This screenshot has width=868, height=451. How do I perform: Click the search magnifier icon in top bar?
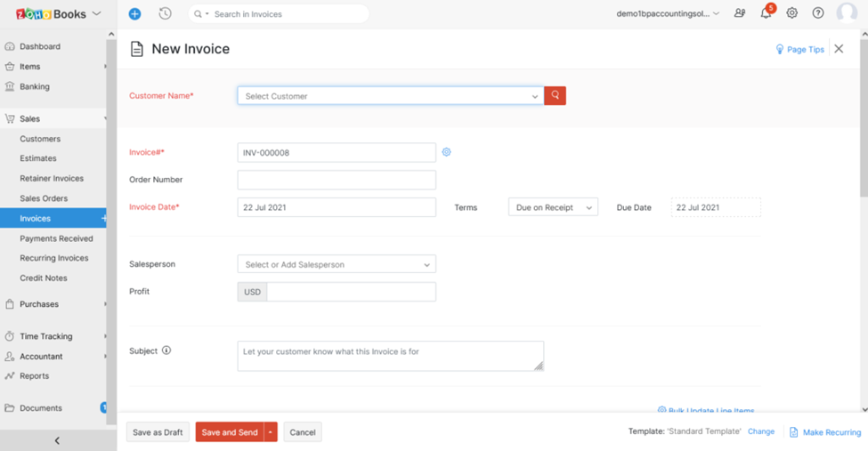coord(198,14)
